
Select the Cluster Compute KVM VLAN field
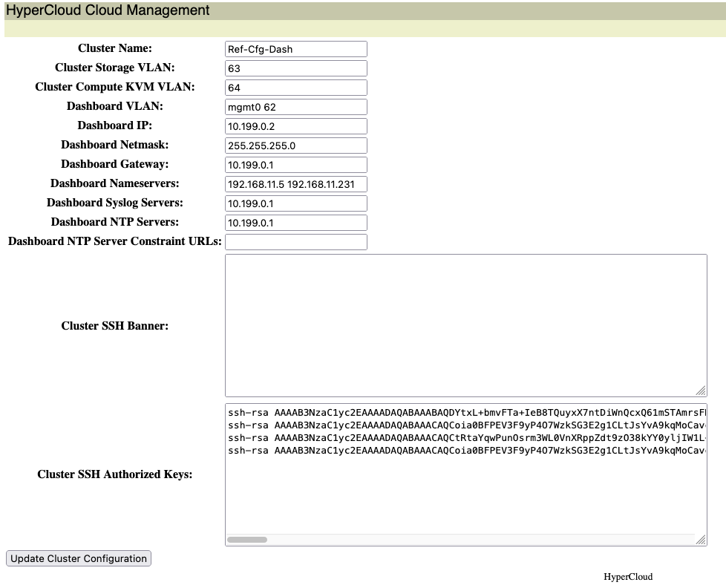pos(295,88)
